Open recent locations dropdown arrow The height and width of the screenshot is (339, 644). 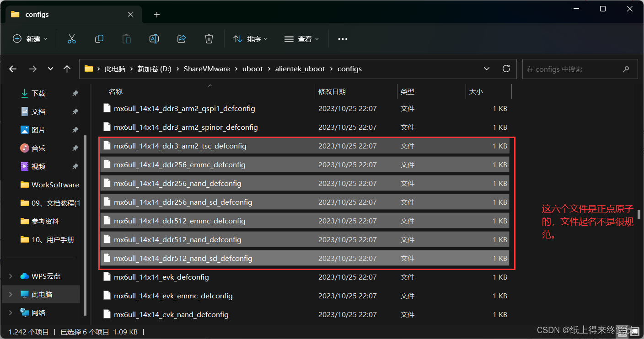point(50,69)
